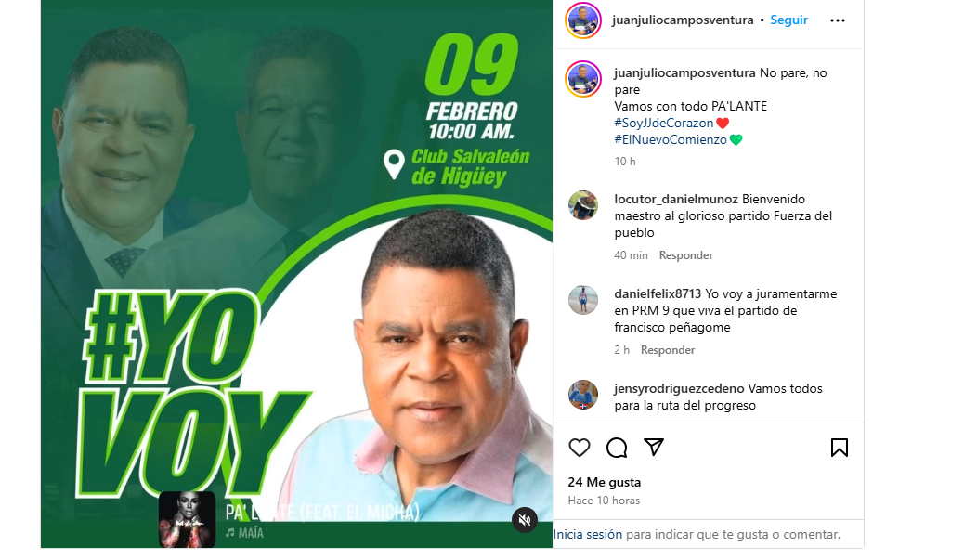Open comments with the speech bubble icon
The width and height of the screenshot is (964, 560).
pyautogui.click(x=616, y=448)
